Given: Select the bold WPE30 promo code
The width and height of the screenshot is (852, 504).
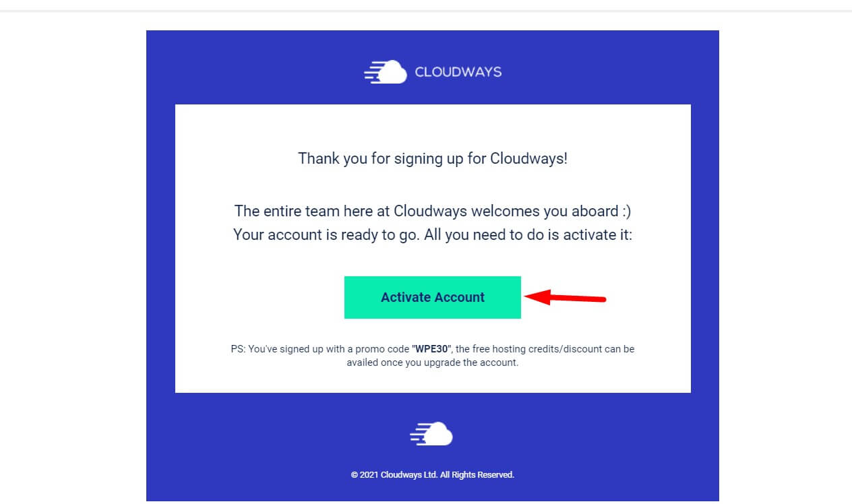Looking at the screenshot, I should [431, 349].
